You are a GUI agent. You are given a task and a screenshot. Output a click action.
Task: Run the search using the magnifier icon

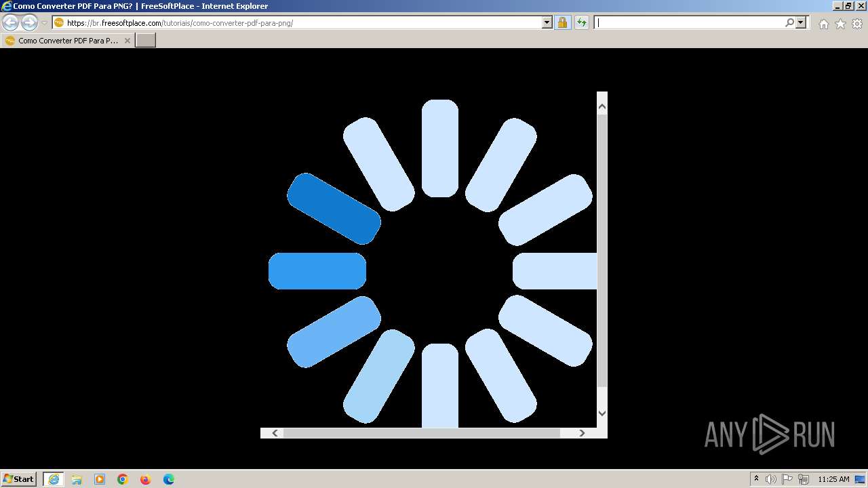pos(789,22)
